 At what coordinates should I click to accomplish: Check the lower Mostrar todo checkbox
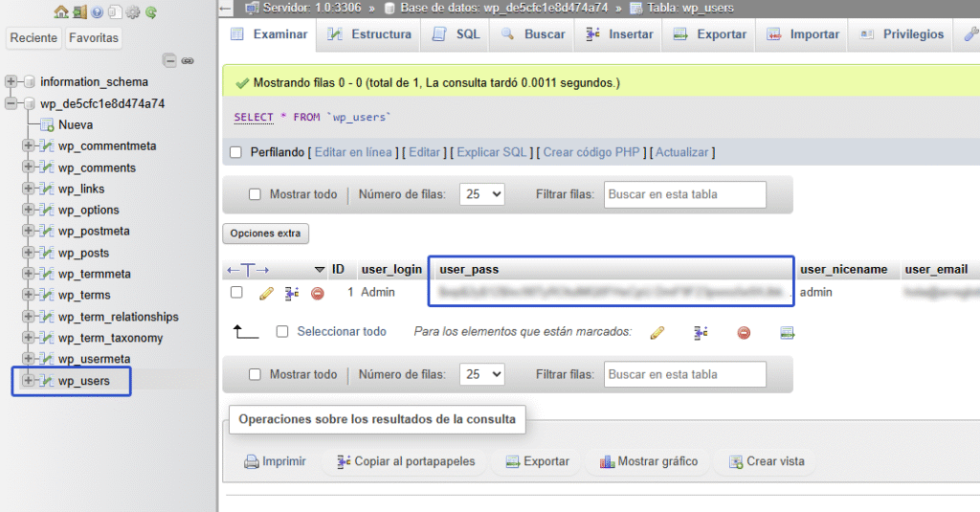click(255, 374)
